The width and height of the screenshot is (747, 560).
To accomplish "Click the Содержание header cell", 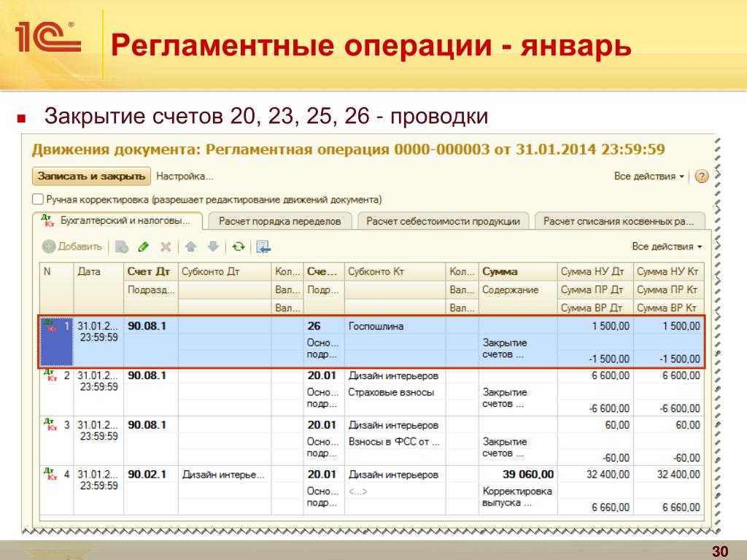I will (518, 289).
